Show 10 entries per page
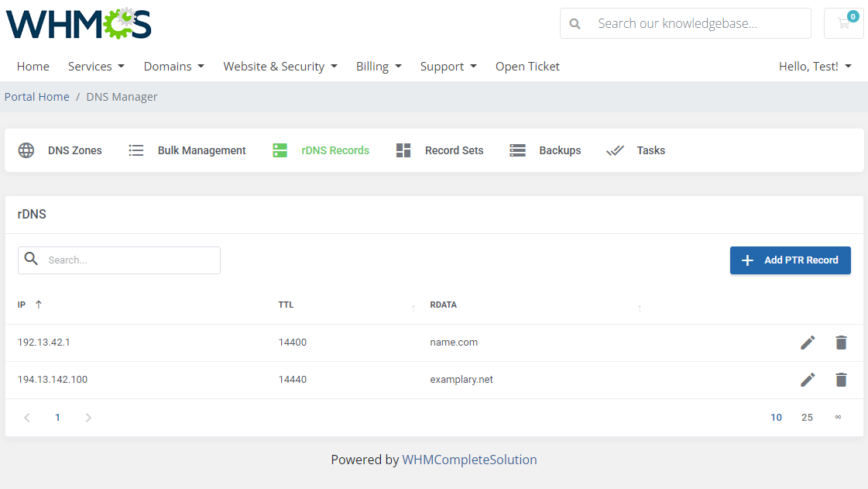This screenshot has height=489, width=868. (x=776, y=418)
